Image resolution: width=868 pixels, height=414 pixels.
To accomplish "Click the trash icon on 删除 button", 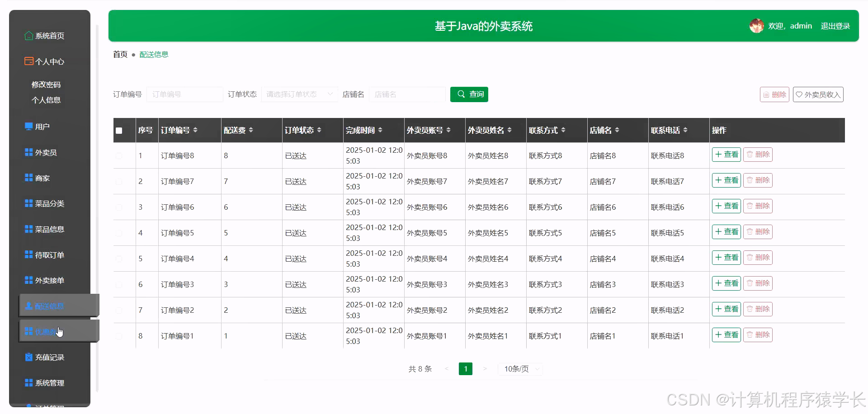I will [x=766, y=94].
